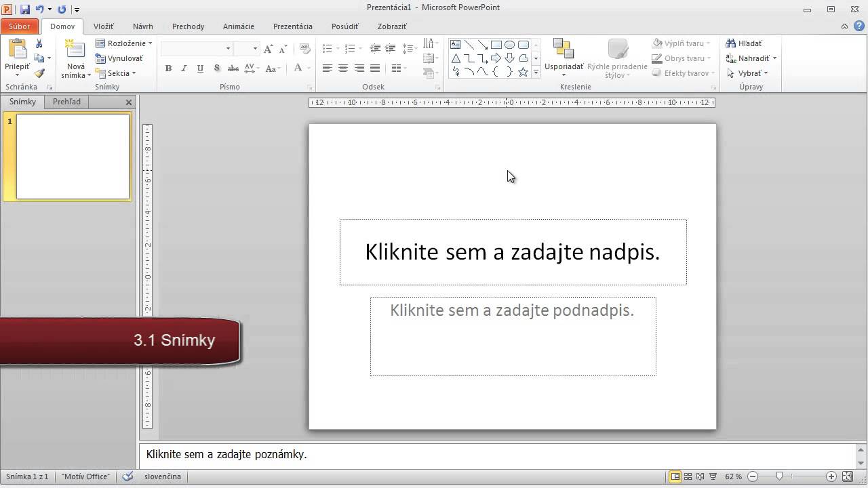Switch to Normal view in status bar
868x488 pixels.
tap(675, 476)
